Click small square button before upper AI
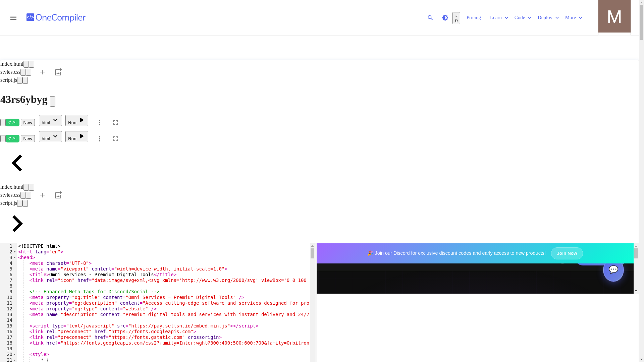The image size is (644, 362). point(3,122)
